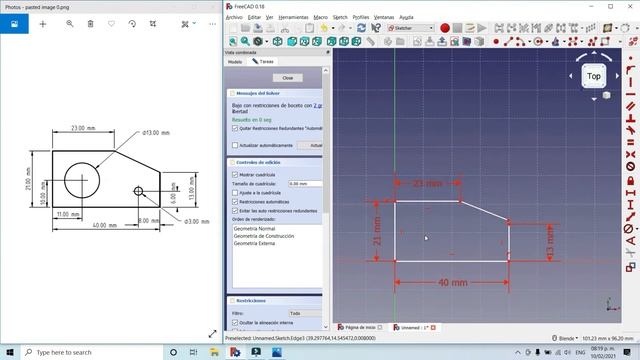
Task: Click the degrees of freedom link
Action: click(x=318, y=105)
